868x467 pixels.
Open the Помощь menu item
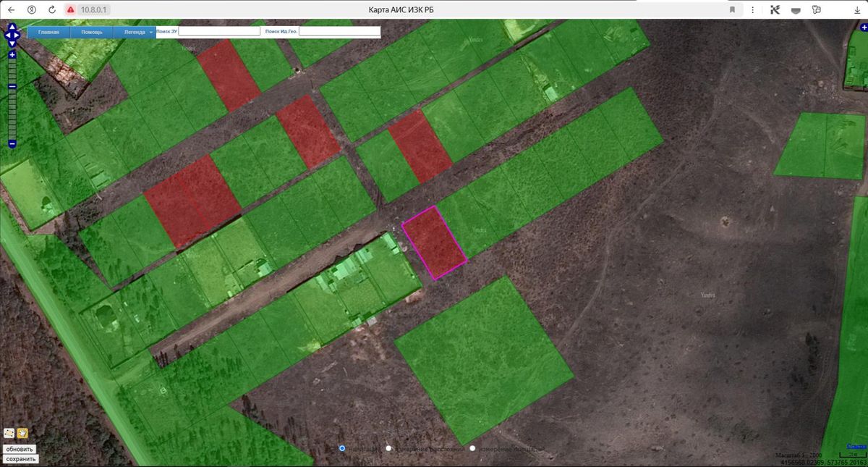click(92, 32)
